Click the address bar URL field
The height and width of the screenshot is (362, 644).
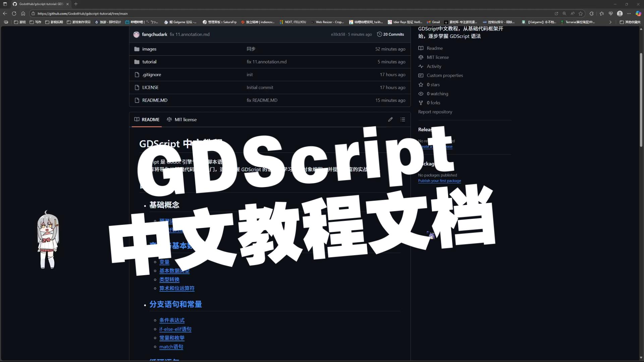(x=292, y=14)
